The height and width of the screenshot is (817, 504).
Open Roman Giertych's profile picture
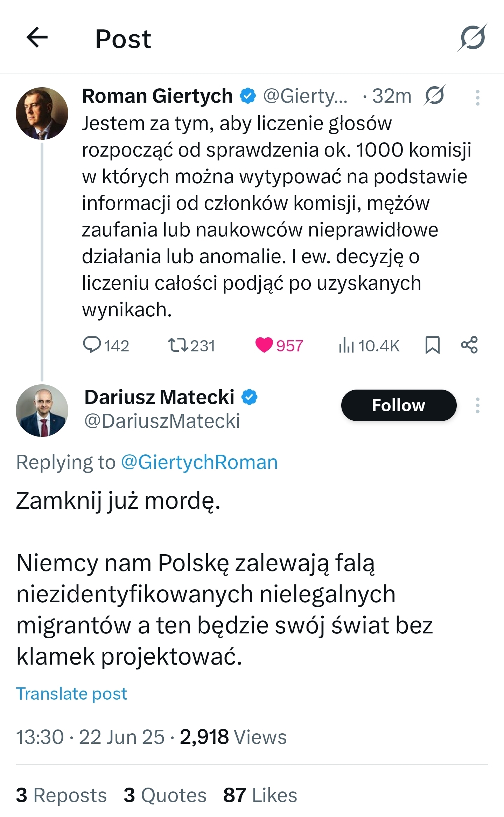point(42,114)
